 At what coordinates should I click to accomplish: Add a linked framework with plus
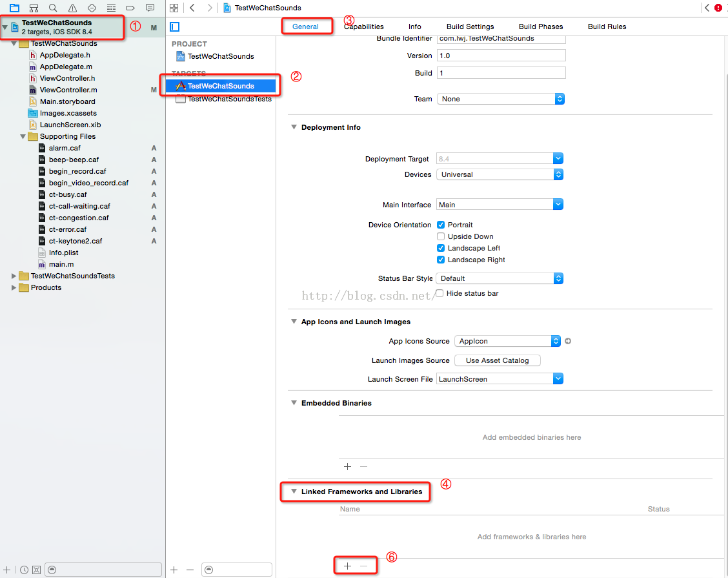(x=347, y=566)
